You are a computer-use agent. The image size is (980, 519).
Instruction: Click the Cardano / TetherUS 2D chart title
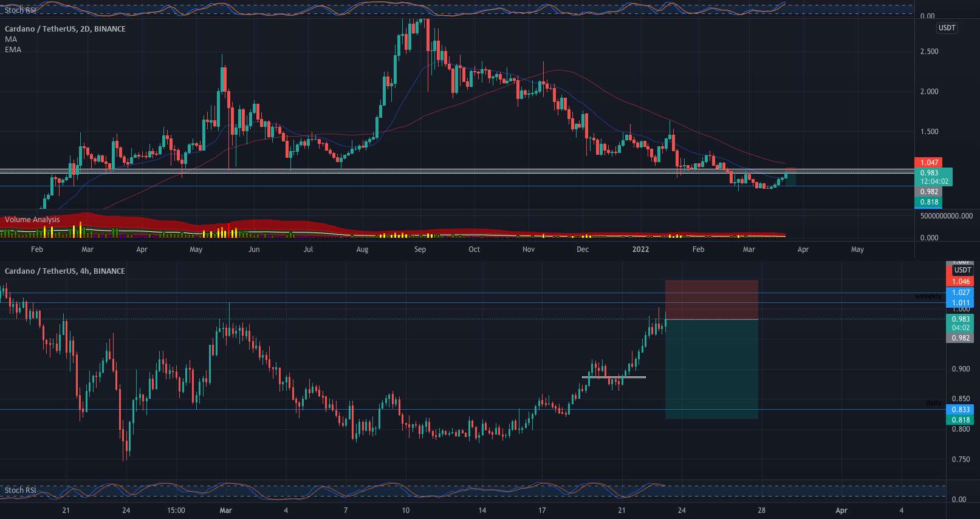(65, 29)
